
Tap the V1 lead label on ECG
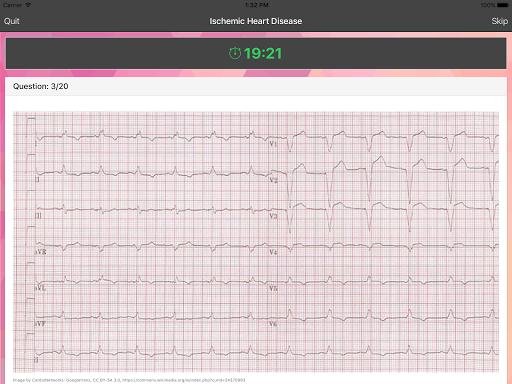(273, 144)
